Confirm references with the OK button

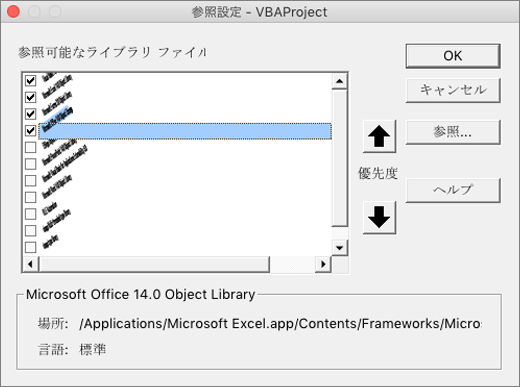453,56
